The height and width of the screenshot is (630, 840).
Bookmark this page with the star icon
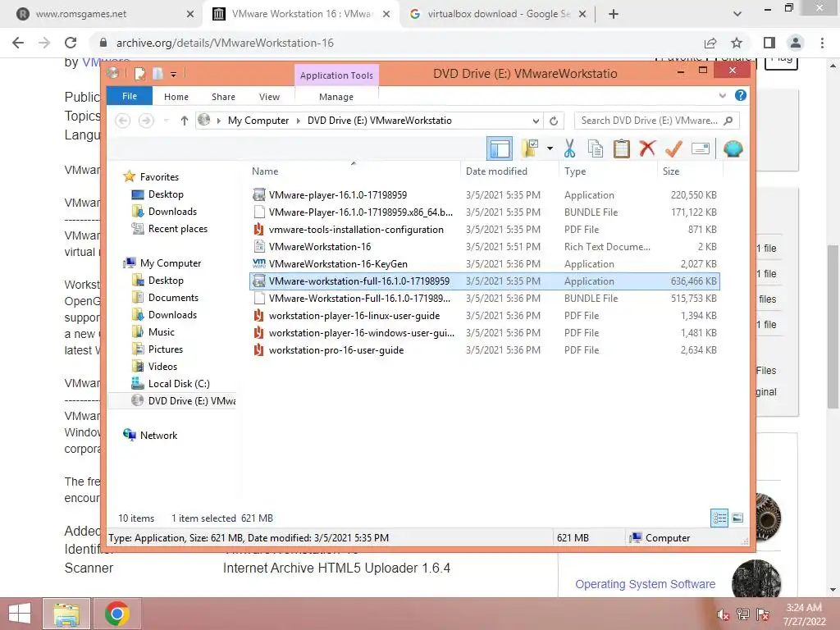tap(737, 43)
